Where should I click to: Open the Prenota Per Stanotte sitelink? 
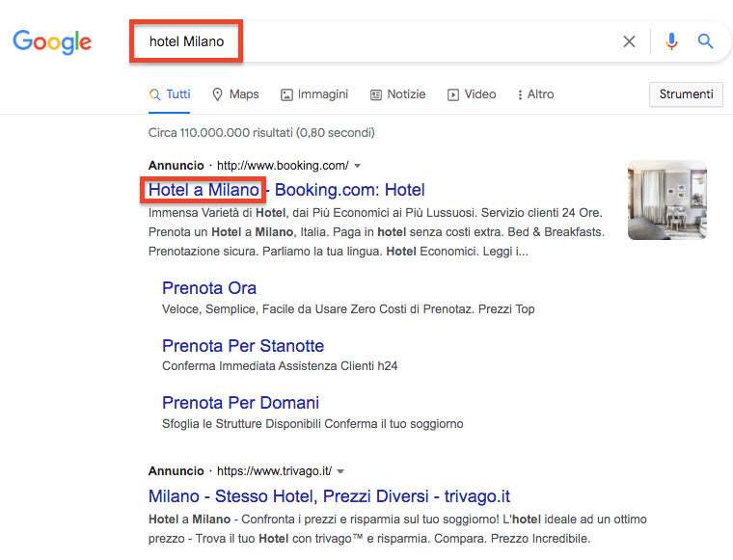243,346
